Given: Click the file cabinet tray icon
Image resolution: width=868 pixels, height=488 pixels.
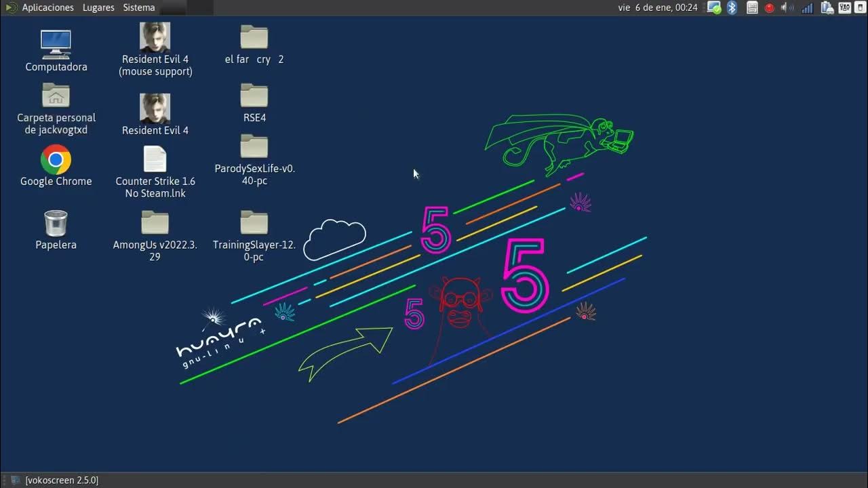Looking at the screenshot, I should click(752, 7).
